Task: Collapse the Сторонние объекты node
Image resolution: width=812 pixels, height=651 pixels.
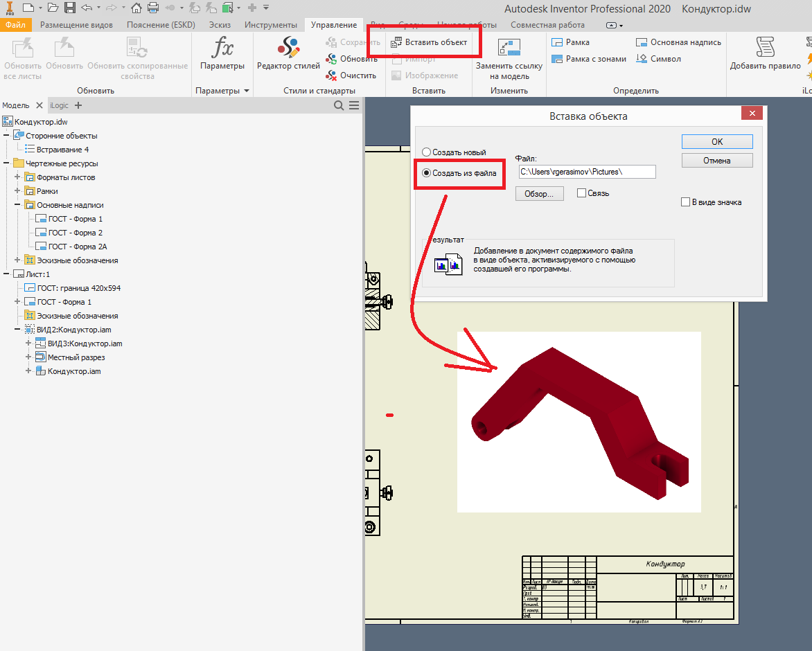Action: click(6, 136)
